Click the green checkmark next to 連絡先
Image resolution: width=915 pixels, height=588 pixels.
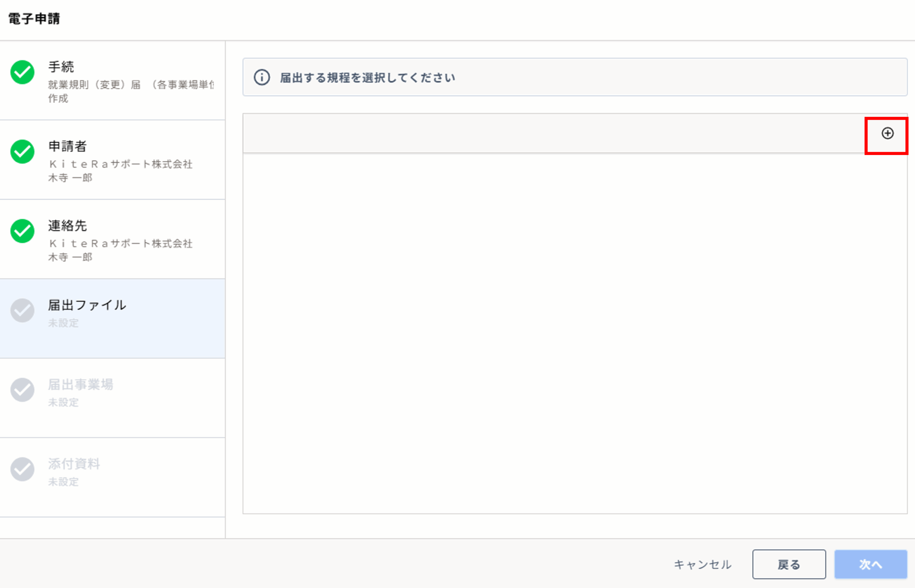(22, 231)
